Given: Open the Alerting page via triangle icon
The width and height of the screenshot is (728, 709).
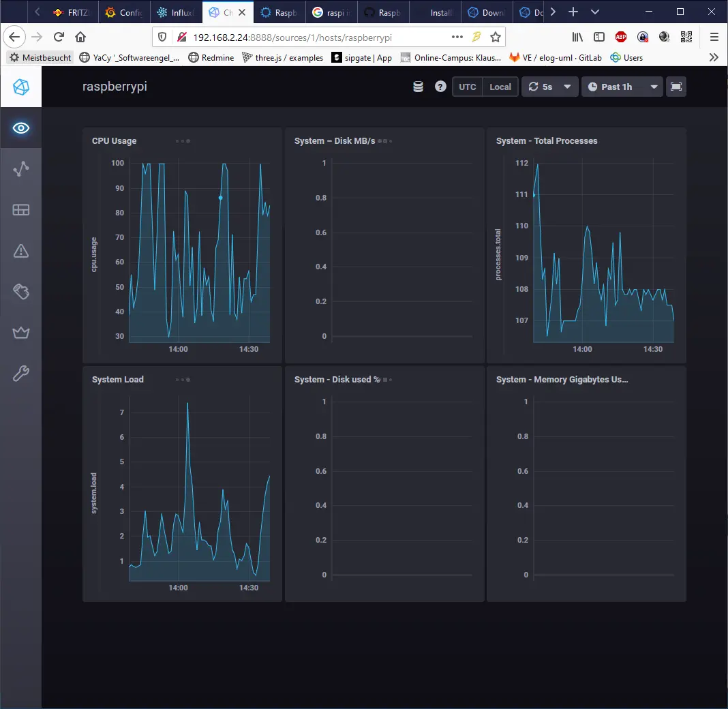Looking at the screenshot, I should point(20,251).
